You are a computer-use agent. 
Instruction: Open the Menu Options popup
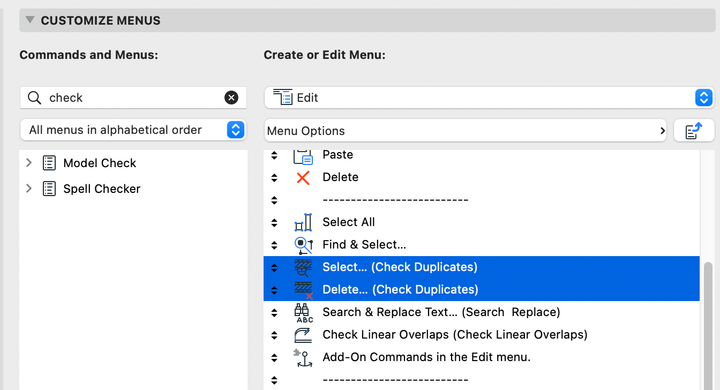point(466,130)
